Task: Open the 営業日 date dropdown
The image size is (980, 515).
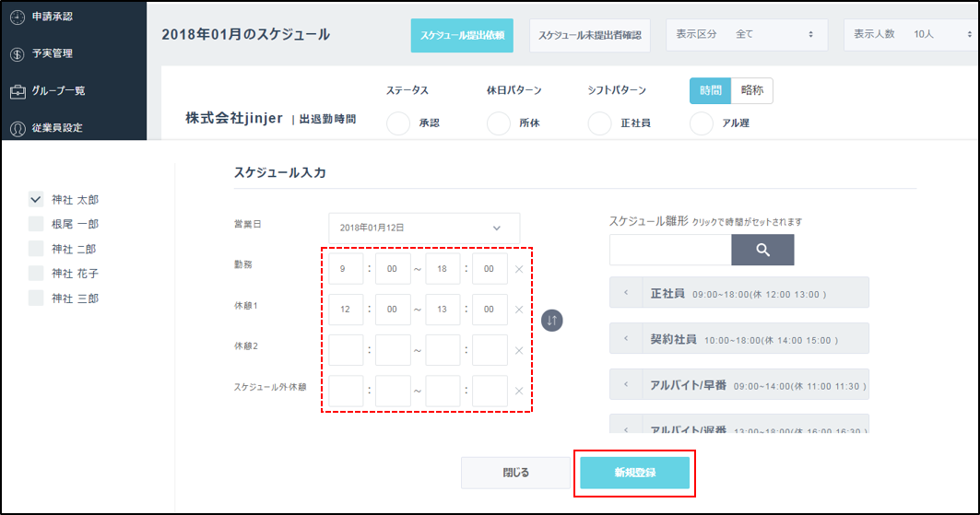Action: [x=424, y=228]
